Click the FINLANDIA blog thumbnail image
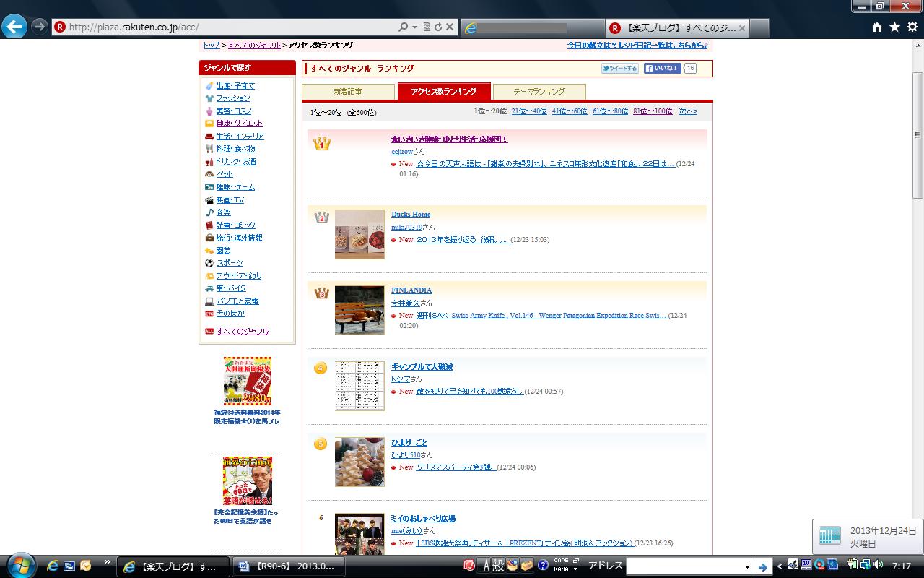This screenshot has width=924, height=578. click(359, 310)
